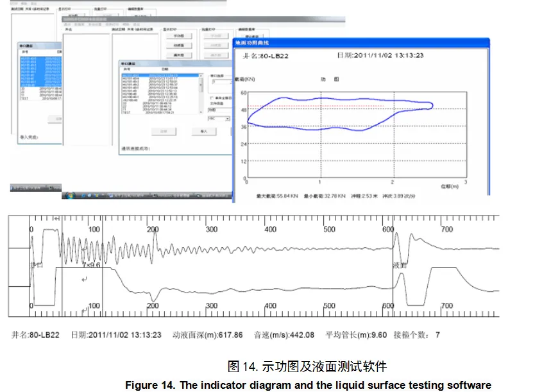
Task: Click the well list scrollbar up arrow
Action: click(199, 76)
